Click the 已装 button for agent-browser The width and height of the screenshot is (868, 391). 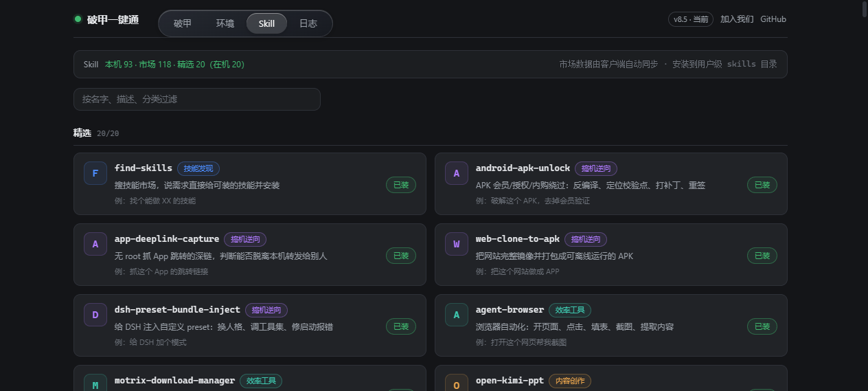762,326
